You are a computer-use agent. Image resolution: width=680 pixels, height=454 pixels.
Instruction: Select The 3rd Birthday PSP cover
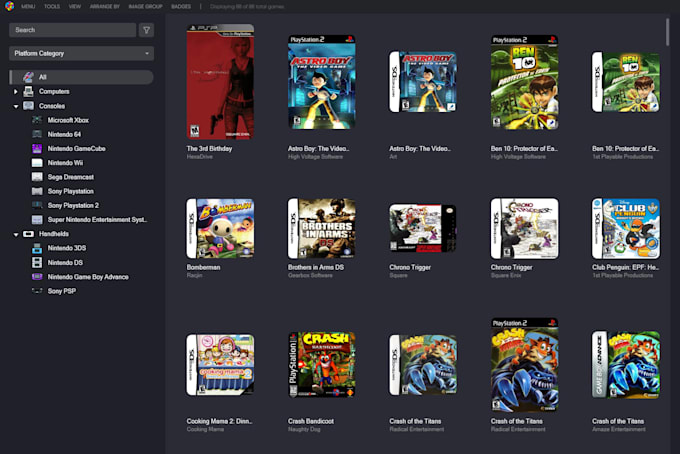pyautogui.click(x=220, y=82)
